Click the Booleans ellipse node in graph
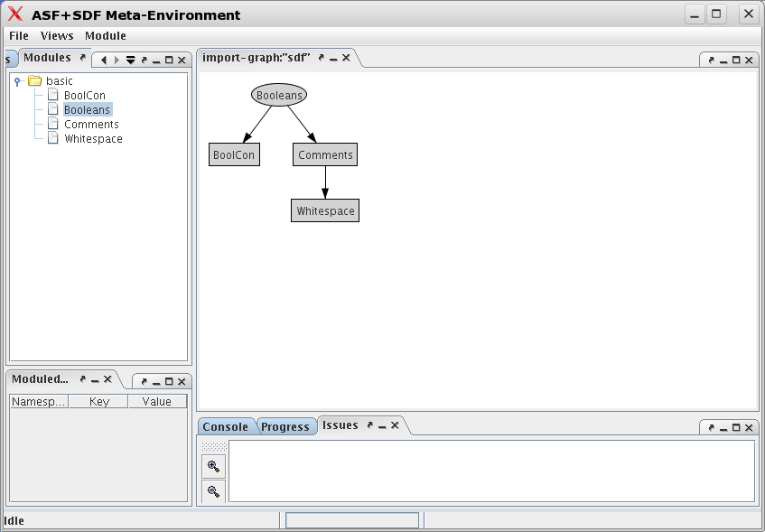Viewport: 765px width, 532px height. point(279,95)
